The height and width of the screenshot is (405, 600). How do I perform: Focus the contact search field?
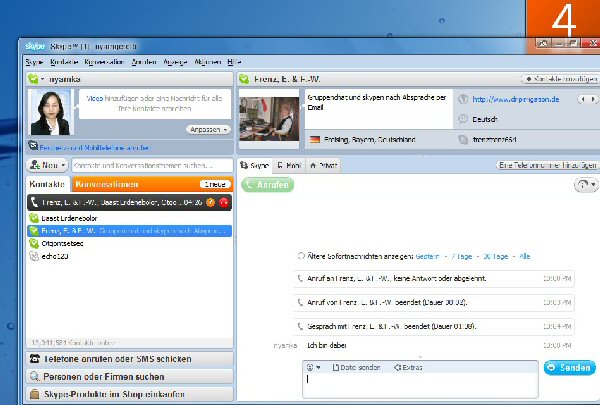(x=152, y=165)
